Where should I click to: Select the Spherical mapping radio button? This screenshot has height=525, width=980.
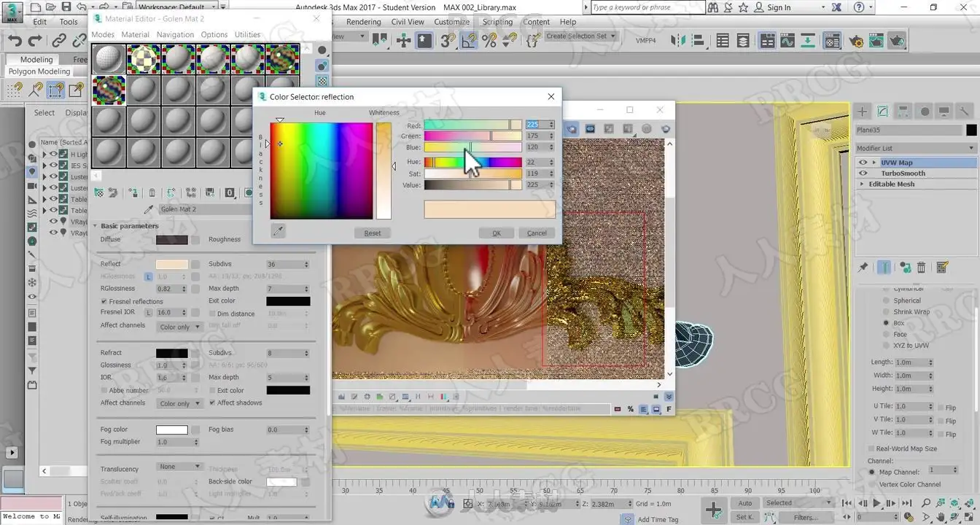click(x=885, y=300)
